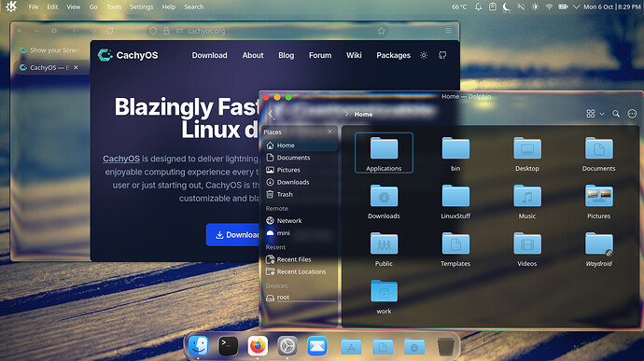Click Home in Dolphin breadcrumb
Image resolution: width=644 pixels, height=361 pixels.
coord(363,114)
